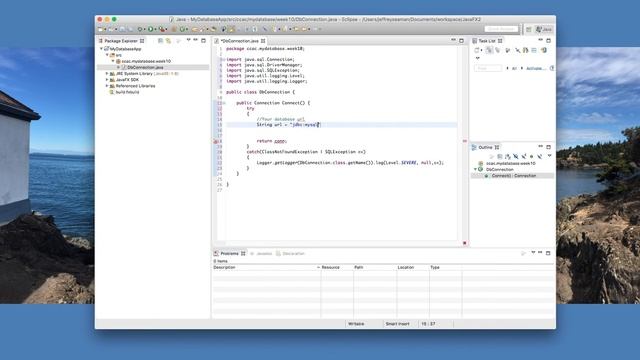This screenshot has height=360, width=640.
Task: Toggle Categorized presentation in Task List
Action: pyautogui.click(x=489, y=50)
